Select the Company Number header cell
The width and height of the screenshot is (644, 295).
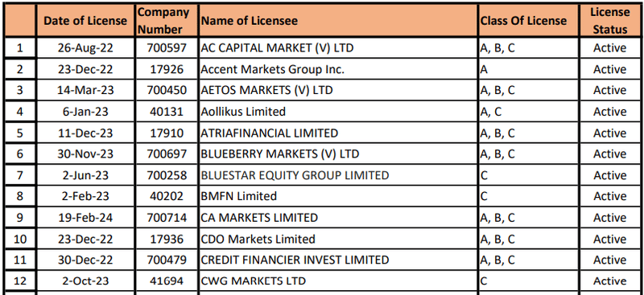[167, 21]
